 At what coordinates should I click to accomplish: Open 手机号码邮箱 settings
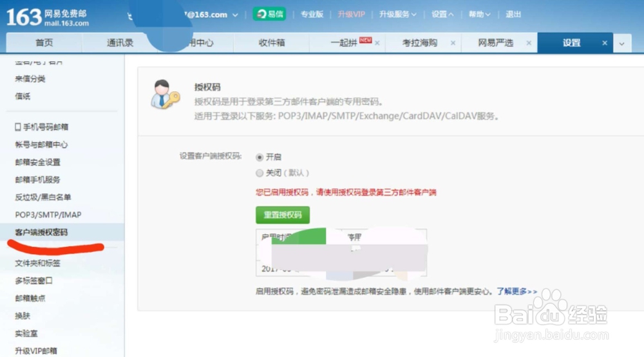tap(45, 127)
